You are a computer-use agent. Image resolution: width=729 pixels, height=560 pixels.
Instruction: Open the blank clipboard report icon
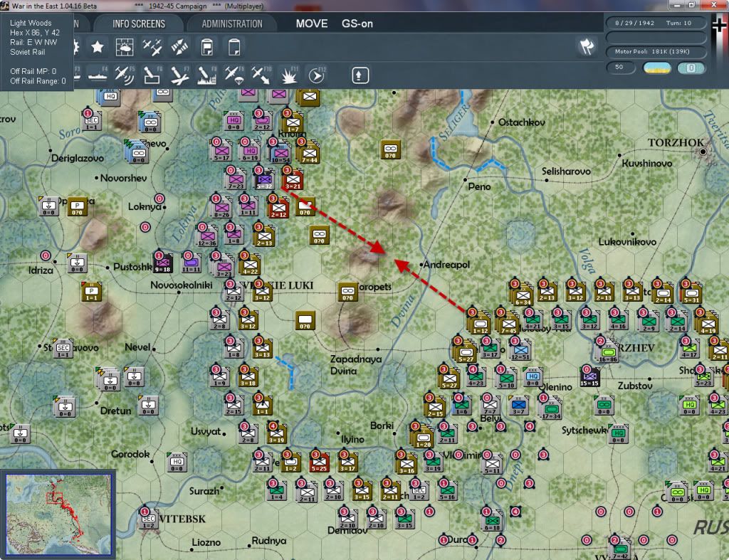(x=234, y=47)
